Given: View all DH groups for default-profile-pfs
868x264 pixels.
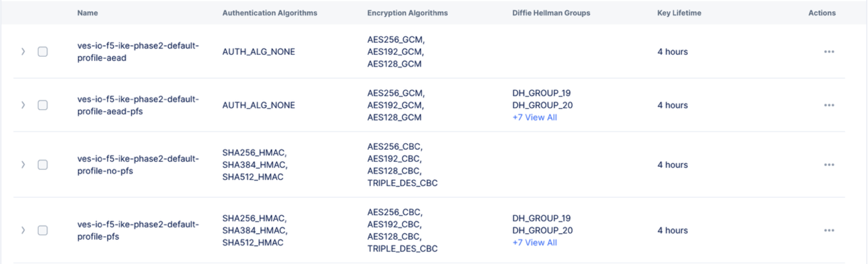Looking at the screenshot, I should click(x=535, y=243).
